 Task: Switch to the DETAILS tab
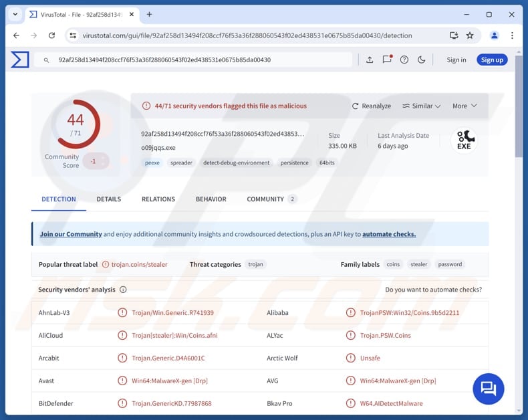tap(108, 199)
